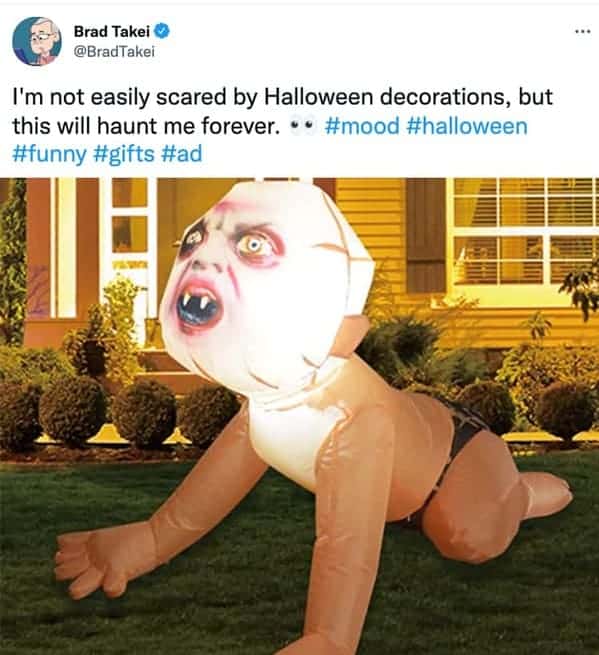Click the house window in the photo
599x655 pixels.
pos(524,232)
